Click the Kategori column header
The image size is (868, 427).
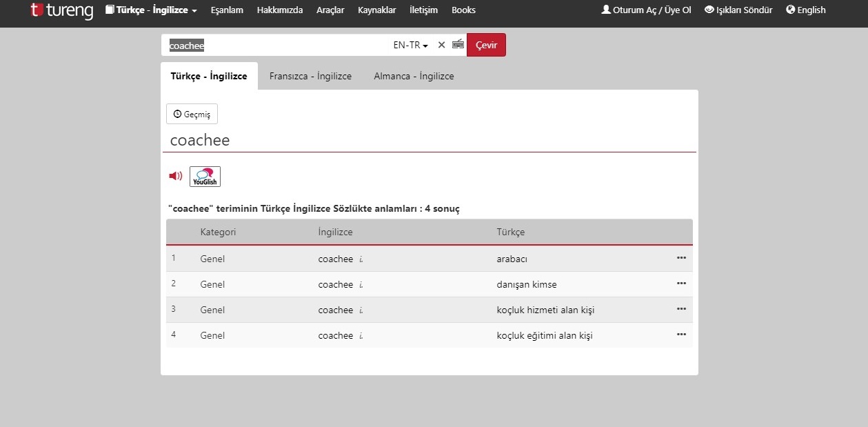tap(218, 232)
